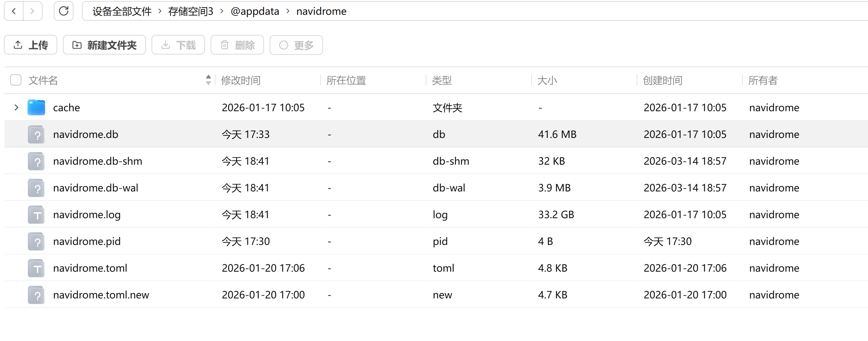The height and width of the screenshot is (341, 868).
Task: Click the 下载 download button
Action: [x=178, y=45]
